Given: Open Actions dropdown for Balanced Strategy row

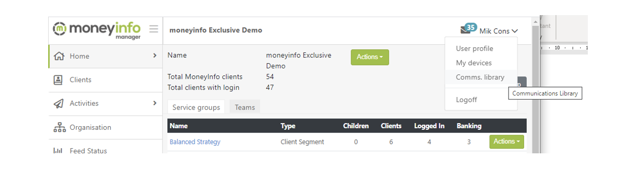Looking at the screenshot, I should [x=507, y=142].
